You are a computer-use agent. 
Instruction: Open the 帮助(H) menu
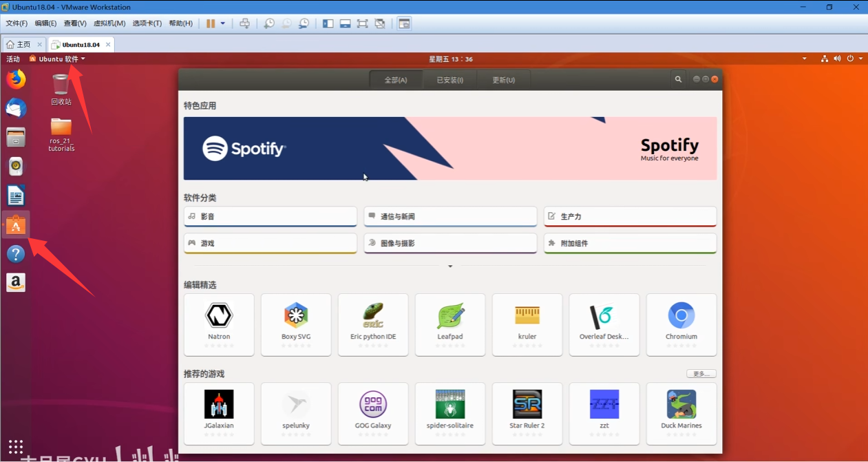(x=180, y=23)
